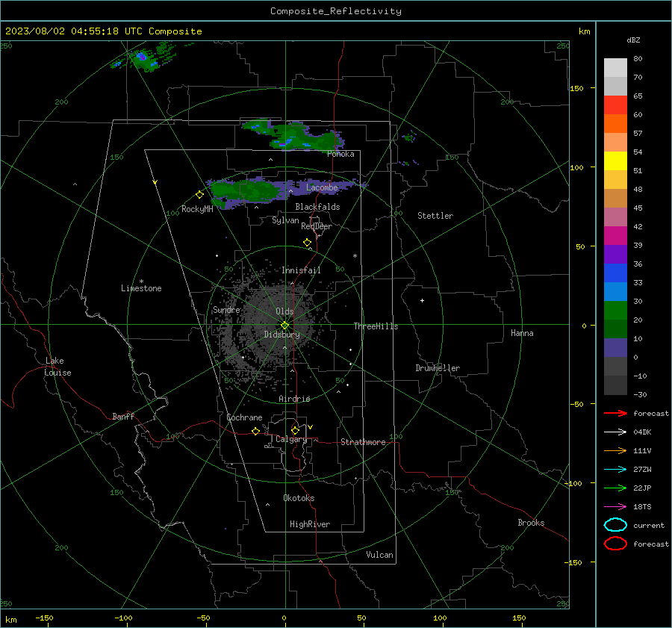
Task: Click the Ponoka city label
Action: [x=340, y=154]
